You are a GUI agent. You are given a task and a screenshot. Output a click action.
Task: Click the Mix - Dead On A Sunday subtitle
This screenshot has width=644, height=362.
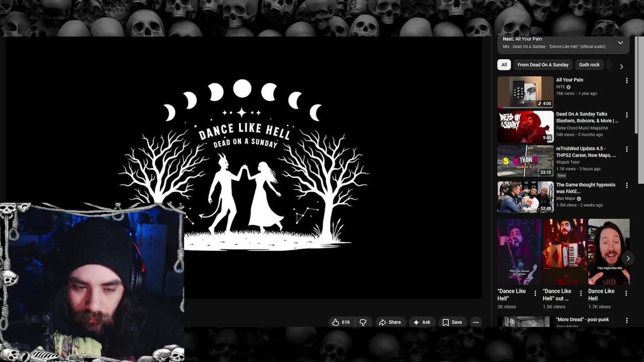tap(554, 47)
